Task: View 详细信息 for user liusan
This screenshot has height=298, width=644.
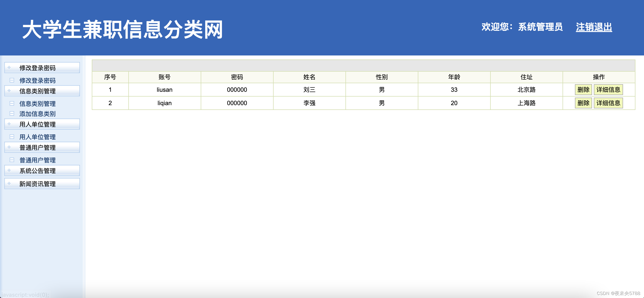Action: 608,90
